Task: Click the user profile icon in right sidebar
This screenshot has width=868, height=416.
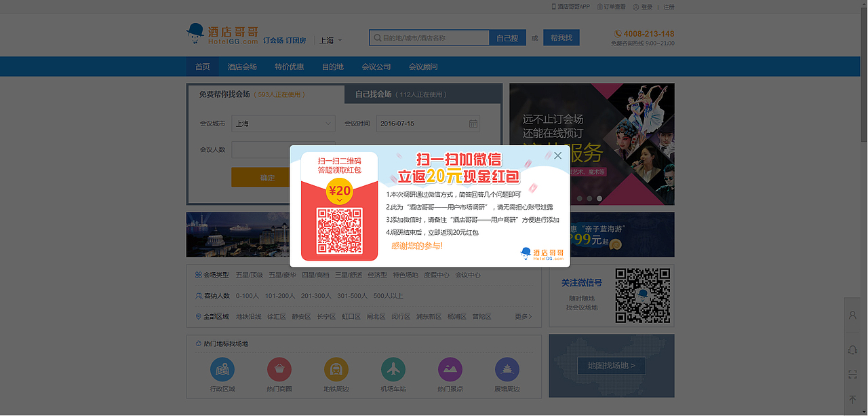Action: (x=852, y=316)
